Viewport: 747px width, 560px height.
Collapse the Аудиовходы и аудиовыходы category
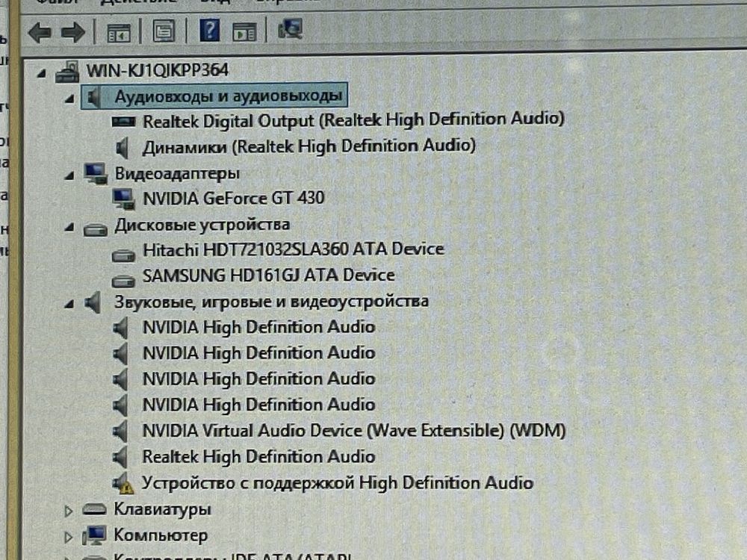click(69, 99)
